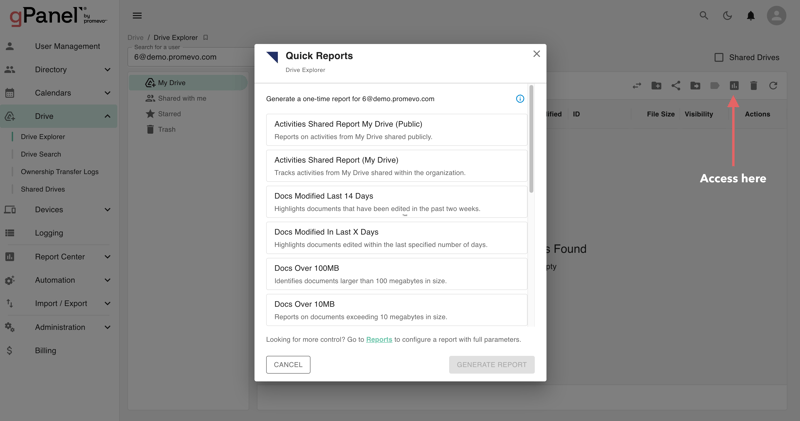Close the Quick Reports dialog

(x=536, y=54)
